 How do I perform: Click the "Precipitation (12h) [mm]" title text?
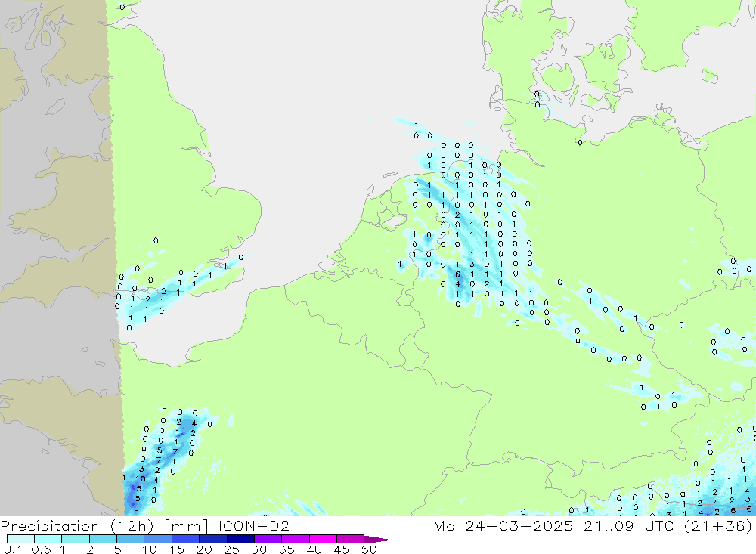(x=104, y=526)
